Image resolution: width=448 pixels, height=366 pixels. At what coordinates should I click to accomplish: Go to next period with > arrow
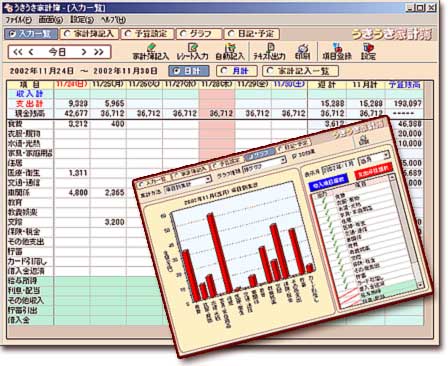(x=84, y=52)
